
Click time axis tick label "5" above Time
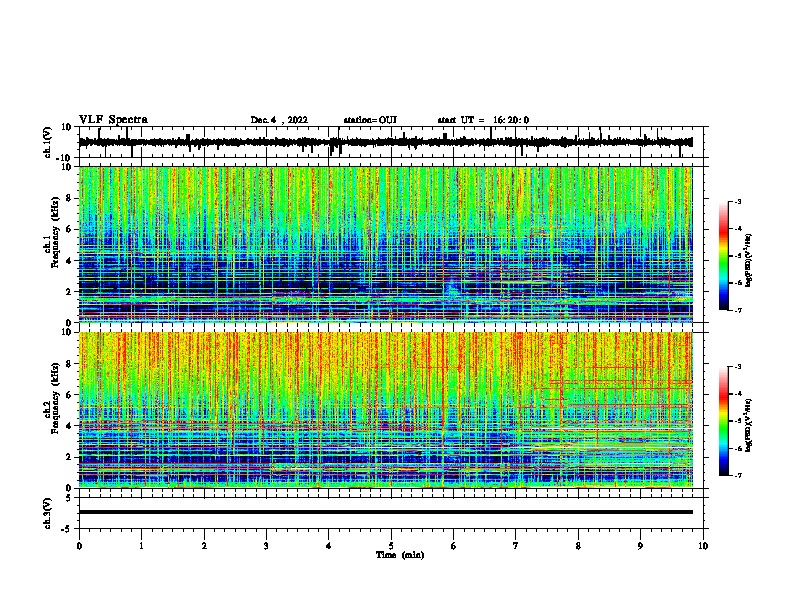click(391, 546)
